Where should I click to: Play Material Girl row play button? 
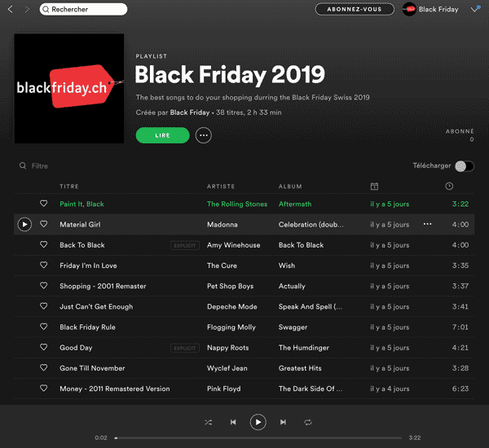tap(24, 225)
